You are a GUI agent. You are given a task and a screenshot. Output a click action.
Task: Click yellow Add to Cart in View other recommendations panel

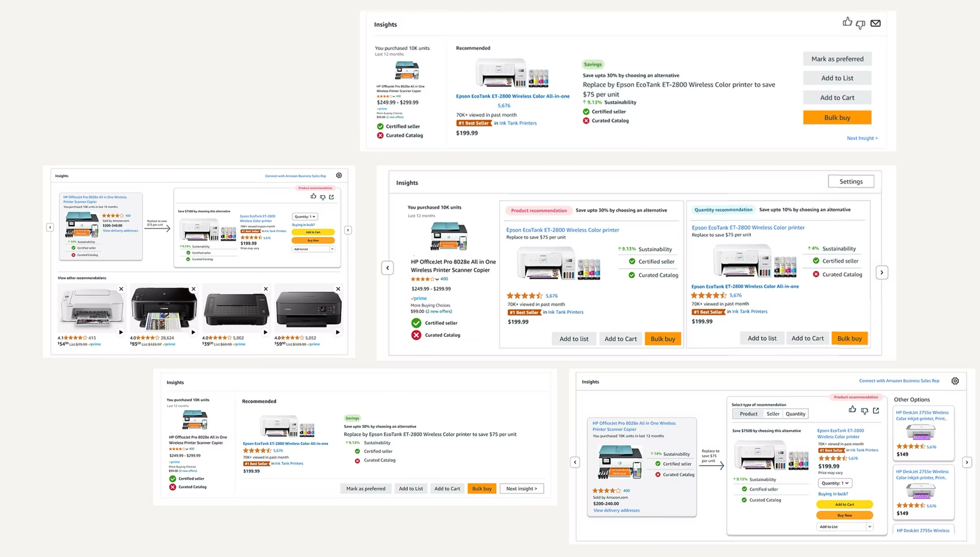313,232
